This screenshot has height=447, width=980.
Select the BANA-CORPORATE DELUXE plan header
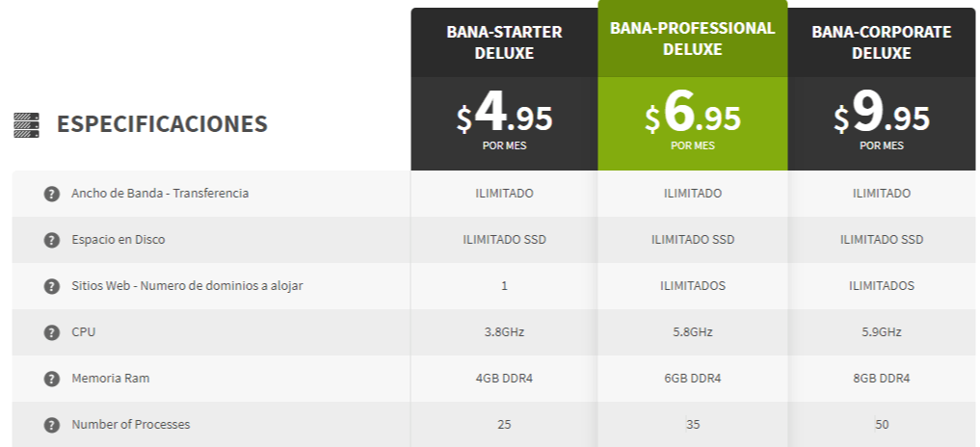[x=882, y=42]
